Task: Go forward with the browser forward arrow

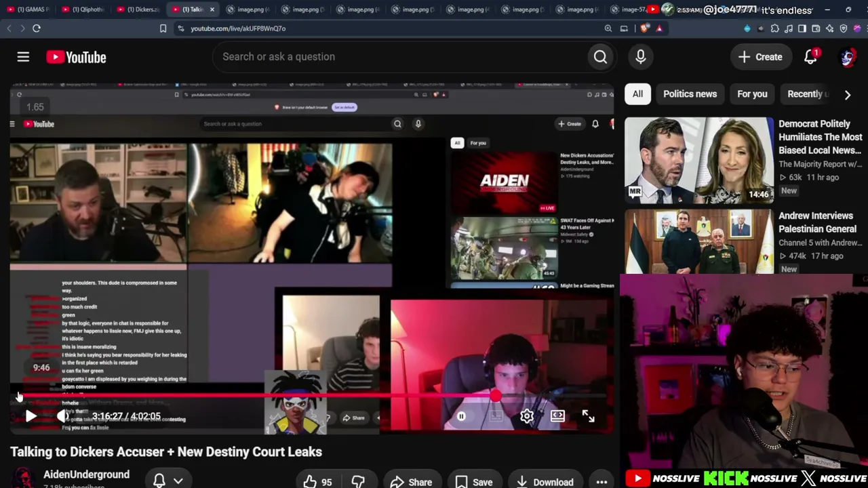Action: click(x=22, y=28)
